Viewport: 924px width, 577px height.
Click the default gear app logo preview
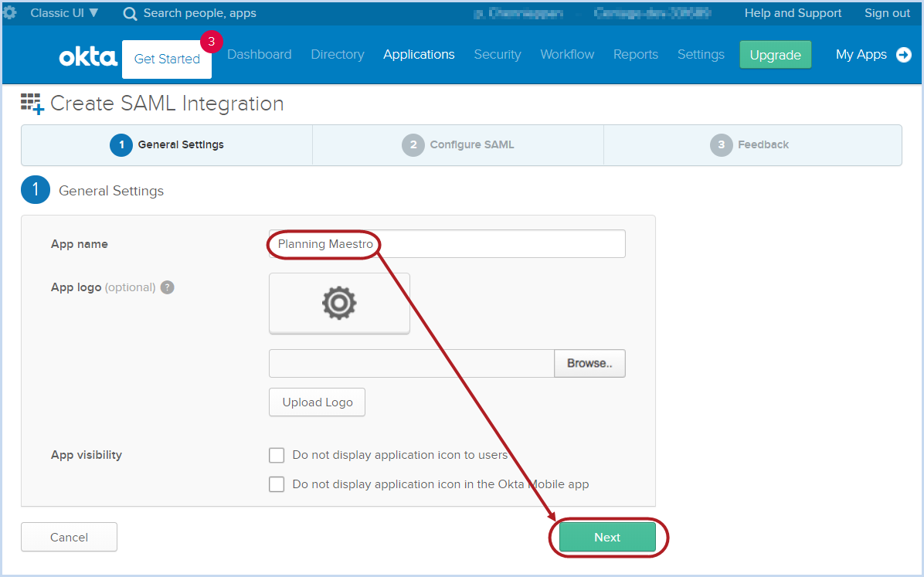click(x=339, y=303)
